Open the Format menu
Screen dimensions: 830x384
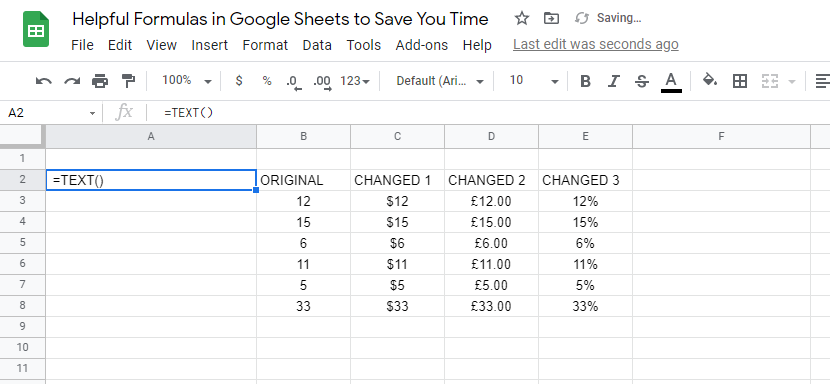(265, 45)
